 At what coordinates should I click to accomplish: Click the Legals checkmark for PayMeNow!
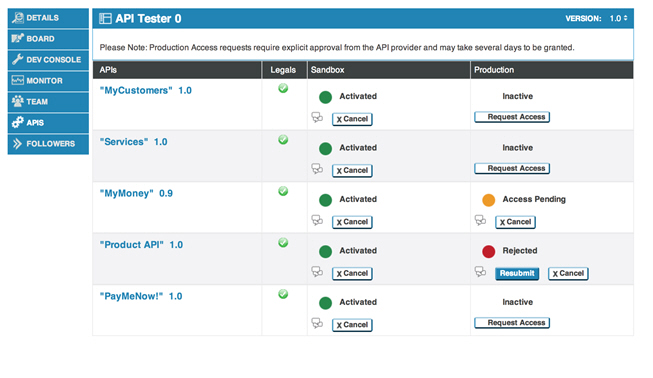(x=283, y=294)
